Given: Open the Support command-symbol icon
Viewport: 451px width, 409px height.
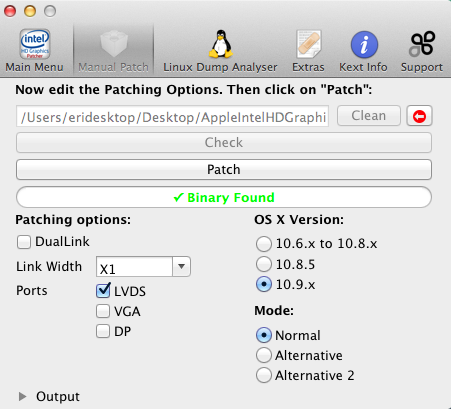Looking at the screenshot, I should click(x=422, y=44).
